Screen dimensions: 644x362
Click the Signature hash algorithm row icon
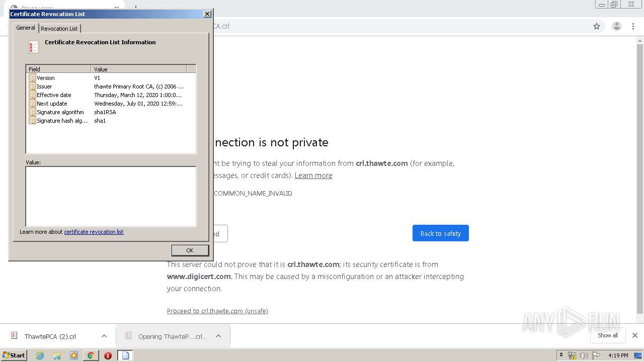pyautogui.click(x=32, y=121)
